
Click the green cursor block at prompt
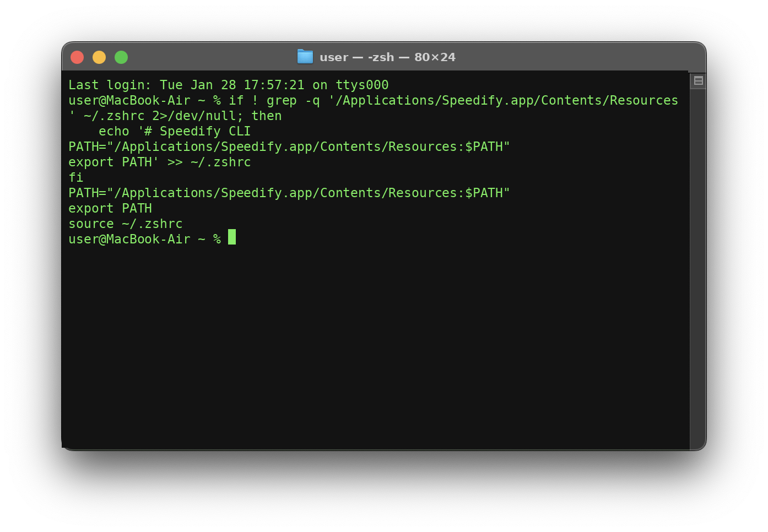(232, 237)
